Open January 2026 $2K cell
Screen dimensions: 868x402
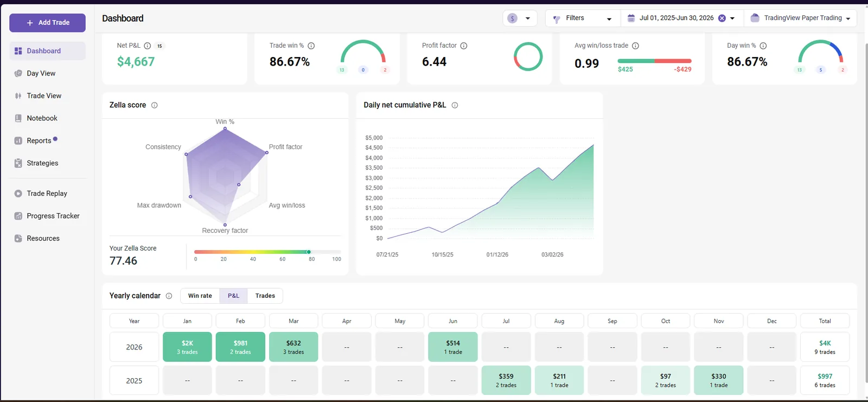[187, 347]
